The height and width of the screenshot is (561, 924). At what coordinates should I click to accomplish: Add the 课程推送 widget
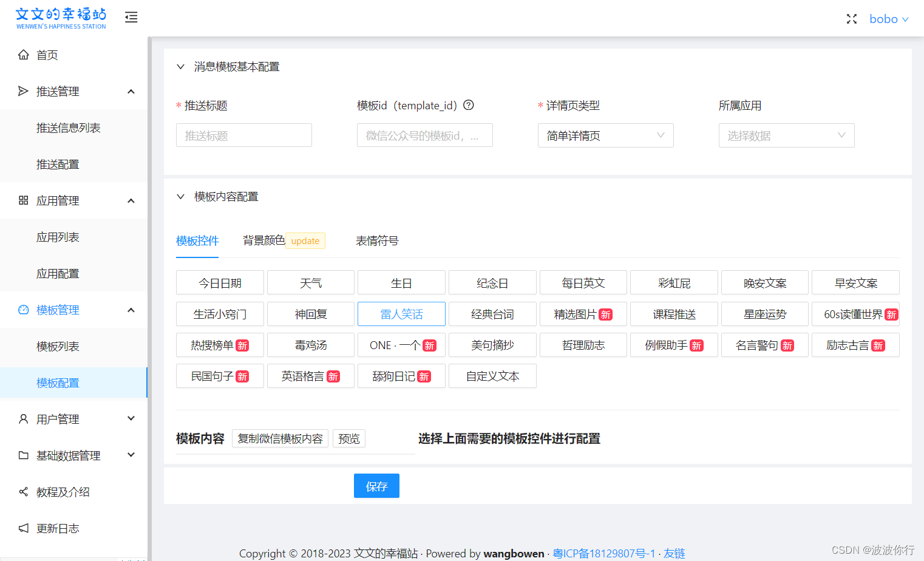674,314
